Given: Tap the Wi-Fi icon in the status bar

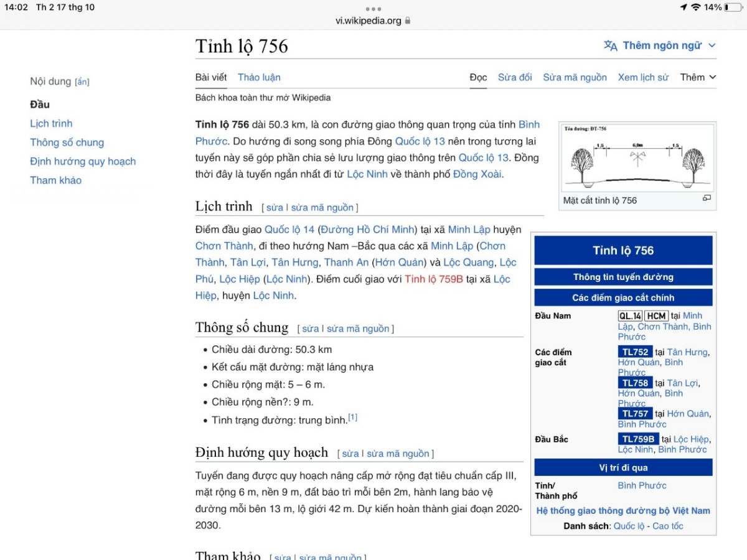Looking at the screenshot, I should click(x=695, y=7).
